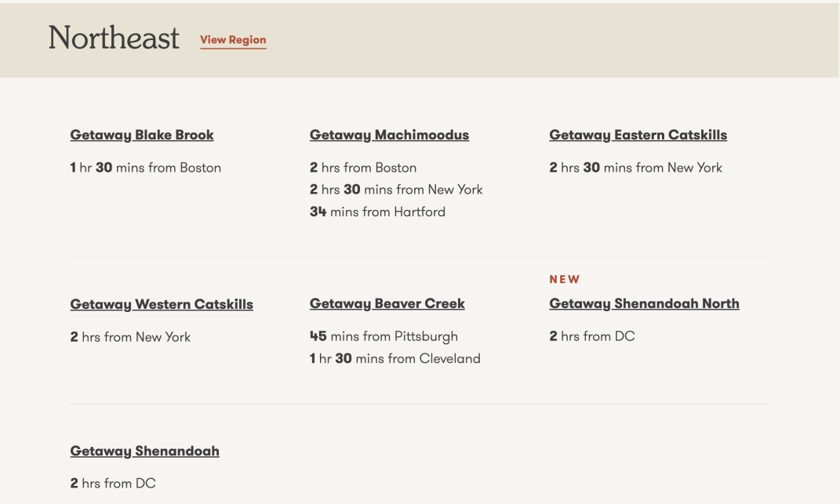Click the 1 hr 30 mins from Boston text
The height and width of the screenshot is (504, 840).
pos(146,168)
